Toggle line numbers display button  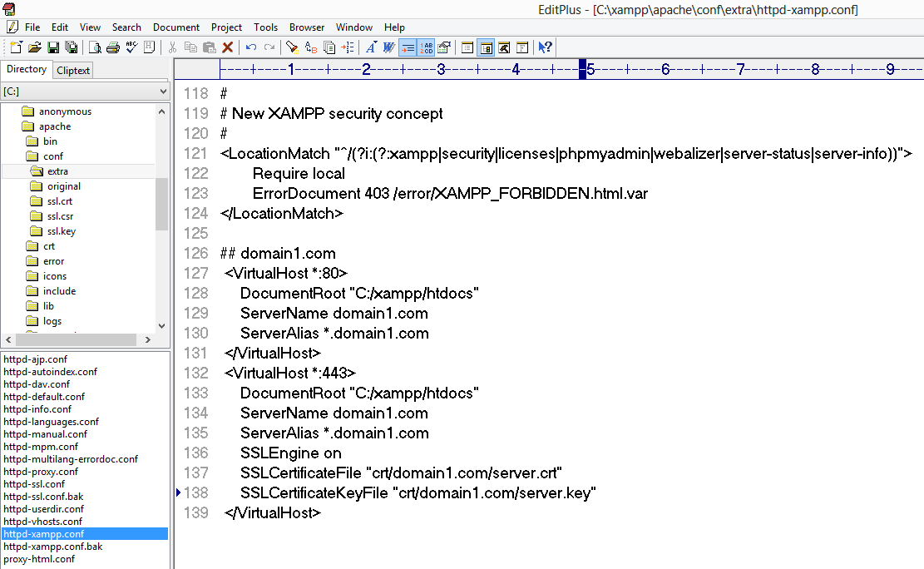[426, 47]
